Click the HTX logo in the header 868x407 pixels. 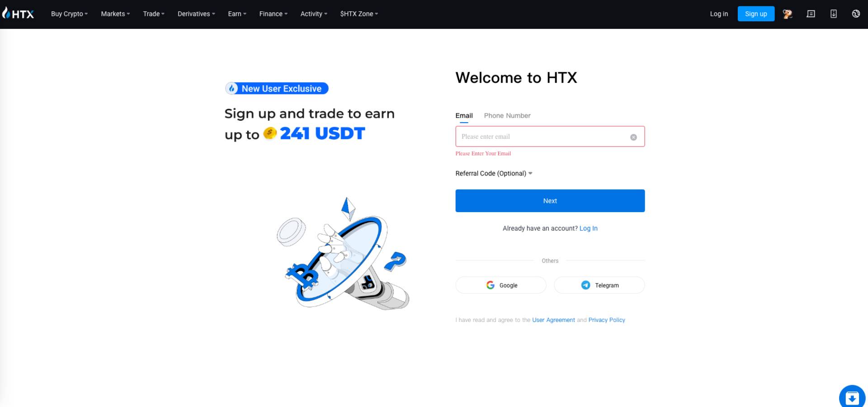coord(18,14)
